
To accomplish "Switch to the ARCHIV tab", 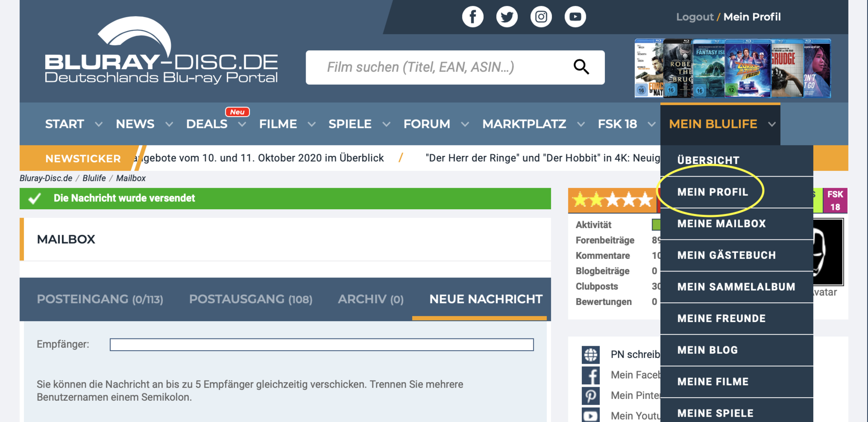I will [371, 299].
